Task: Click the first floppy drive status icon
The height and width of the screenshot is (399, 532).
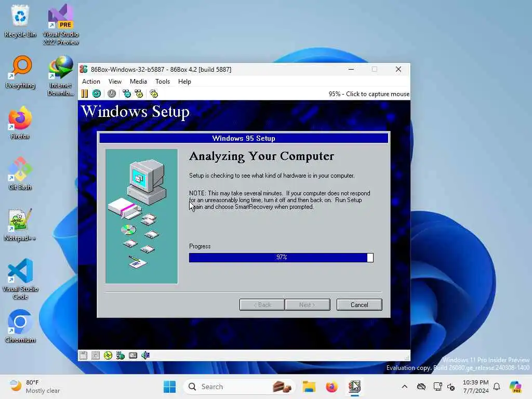Action: coord(83,355)
